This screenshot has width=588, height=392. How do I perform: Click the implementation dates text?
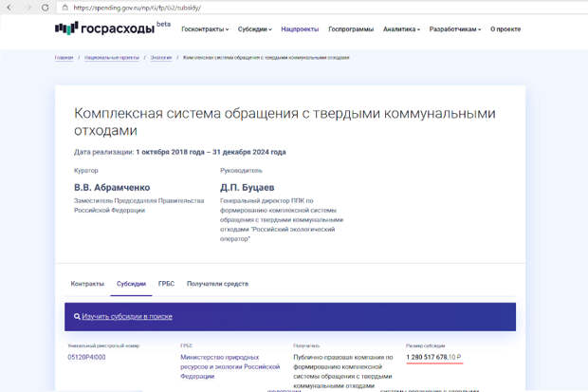(x=180, y=152)
